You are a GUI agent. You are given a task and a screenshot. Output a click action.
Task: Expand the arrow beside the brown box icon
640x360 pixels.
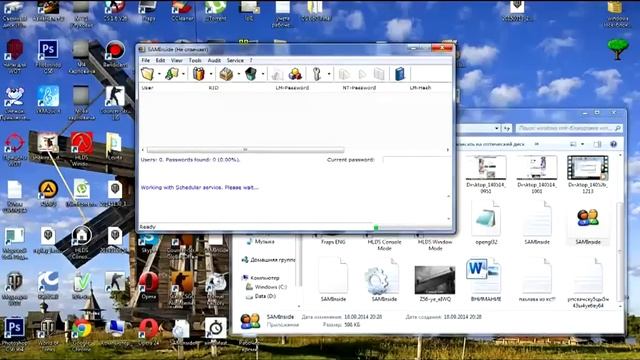click(x=238, y=74)
